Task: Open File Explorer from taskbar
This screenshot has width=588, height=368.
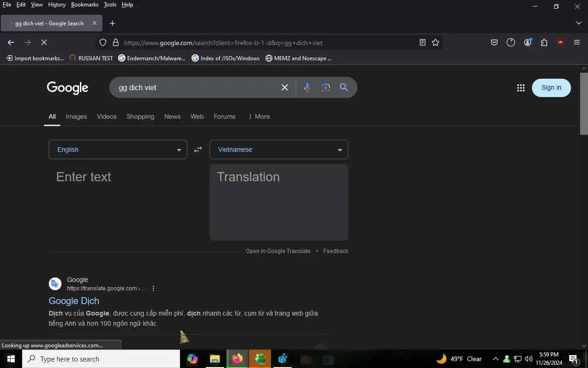Action: [215, 359]
